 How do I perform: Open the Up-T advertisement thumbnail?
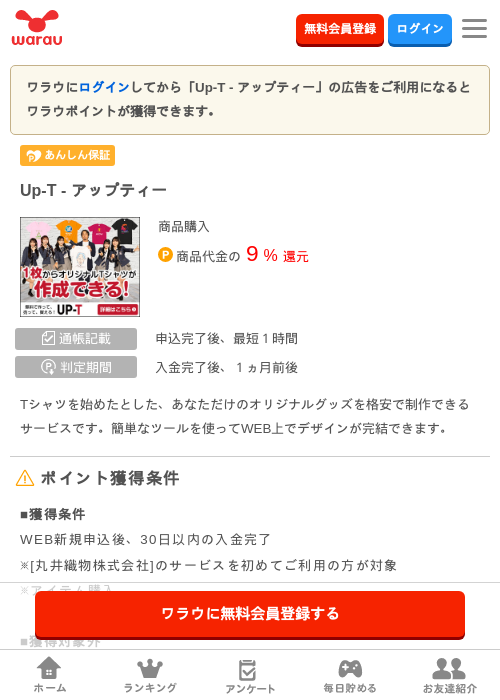(80, 267)
